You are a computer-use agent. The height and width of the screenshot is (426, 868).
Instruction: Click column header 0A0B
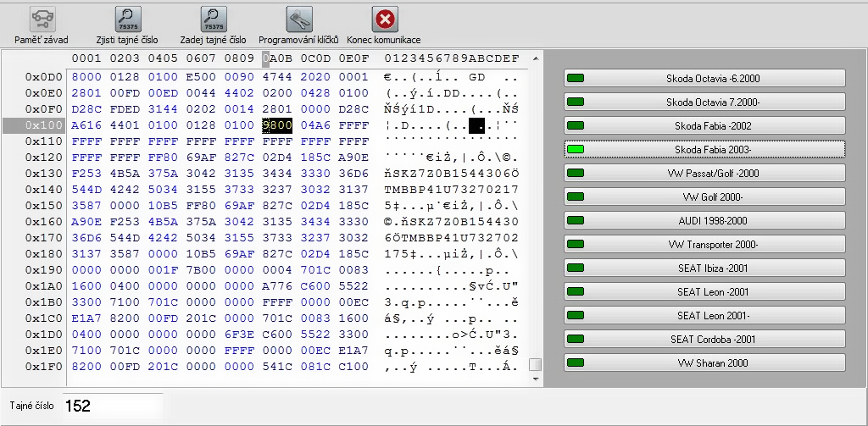click(277, 58)
